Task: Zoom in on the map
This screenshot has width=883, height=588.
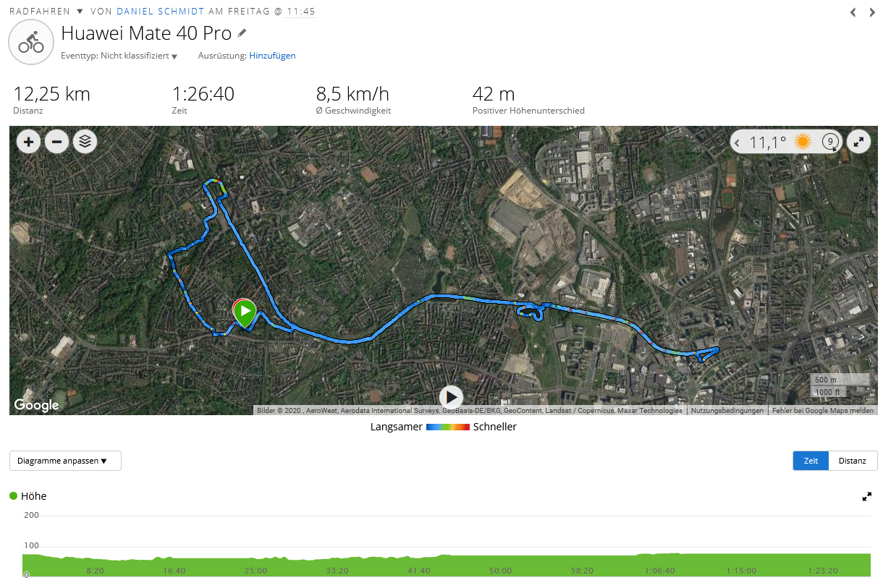Action: pyautogui.click(x=28, y=142)
